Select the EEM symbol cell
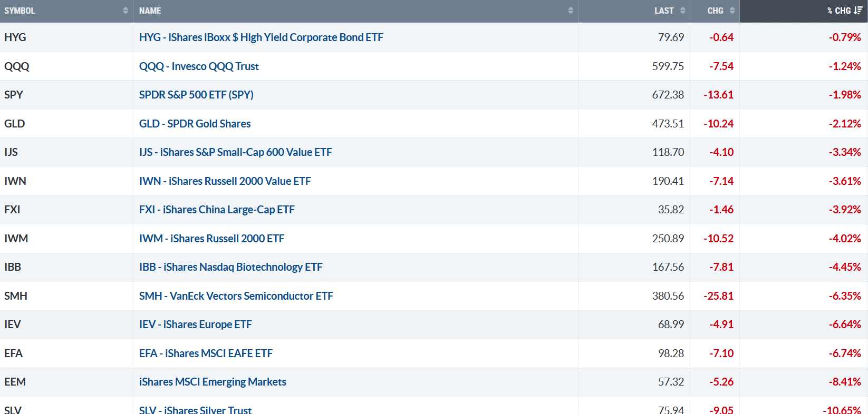Screen dimensions: 868x414 [x=15, y=382]
